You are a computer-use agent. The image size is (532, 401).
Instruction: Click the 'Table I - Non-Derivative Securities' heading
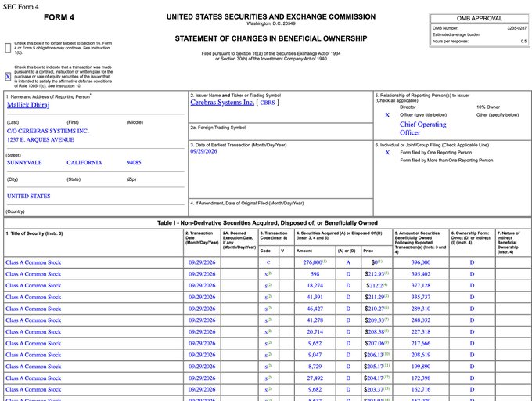click(x=268, y=223)
